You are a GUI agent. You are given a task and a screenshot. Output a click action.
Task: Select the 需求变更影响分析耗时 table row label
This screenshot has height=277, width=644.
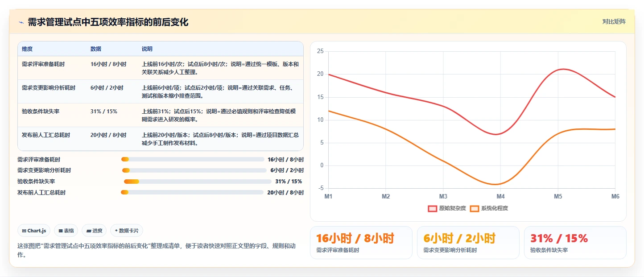click(49, 88)
